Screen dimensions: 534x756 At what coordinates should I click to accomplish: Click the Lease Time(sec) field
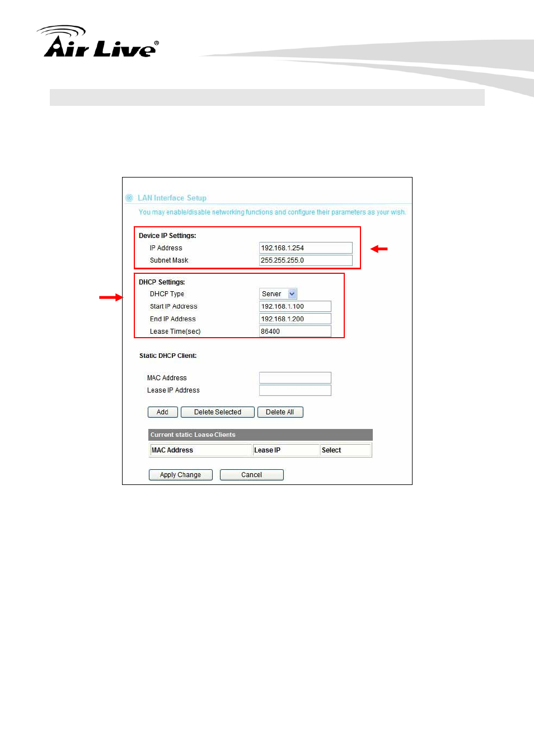(x=295, y=332)
